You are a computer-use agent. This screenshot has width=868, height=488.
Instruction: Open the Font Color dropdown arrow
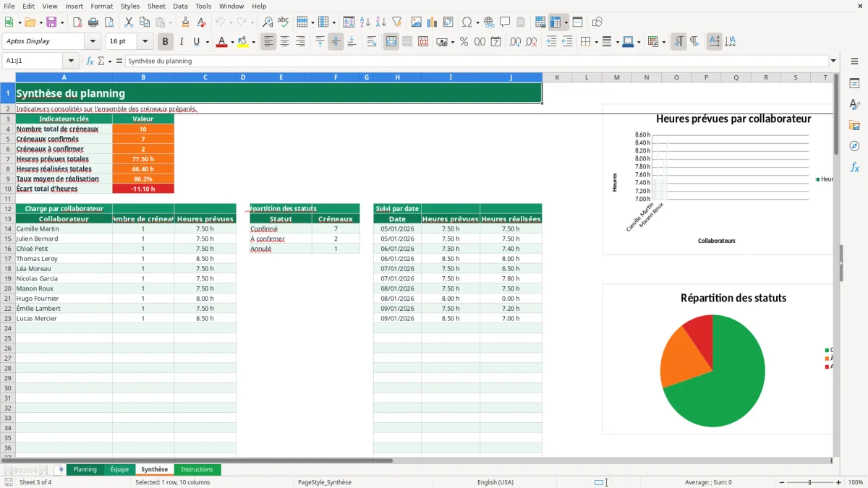coord(231,42)
